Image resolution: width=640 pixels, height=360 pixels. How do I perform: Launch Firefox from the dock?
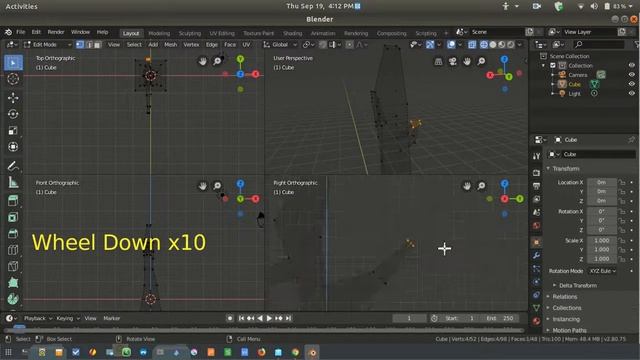(262, 352)
